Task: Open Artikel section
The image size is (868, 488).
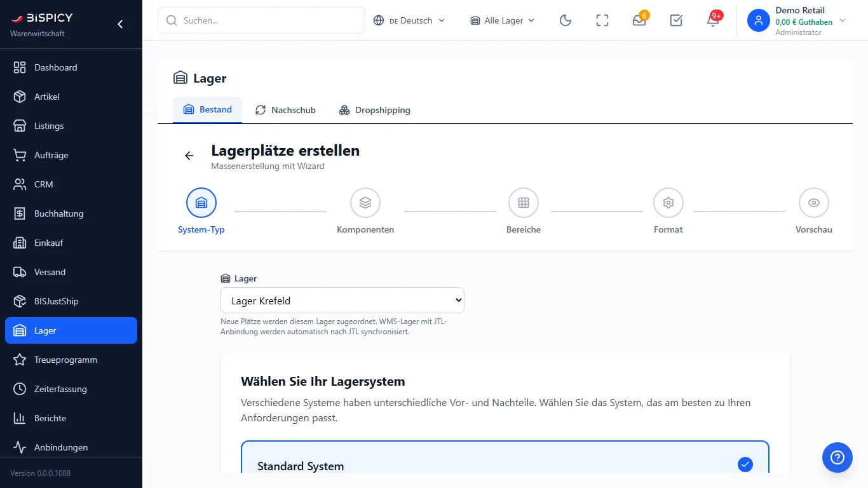Action: (x=71, y=97)
